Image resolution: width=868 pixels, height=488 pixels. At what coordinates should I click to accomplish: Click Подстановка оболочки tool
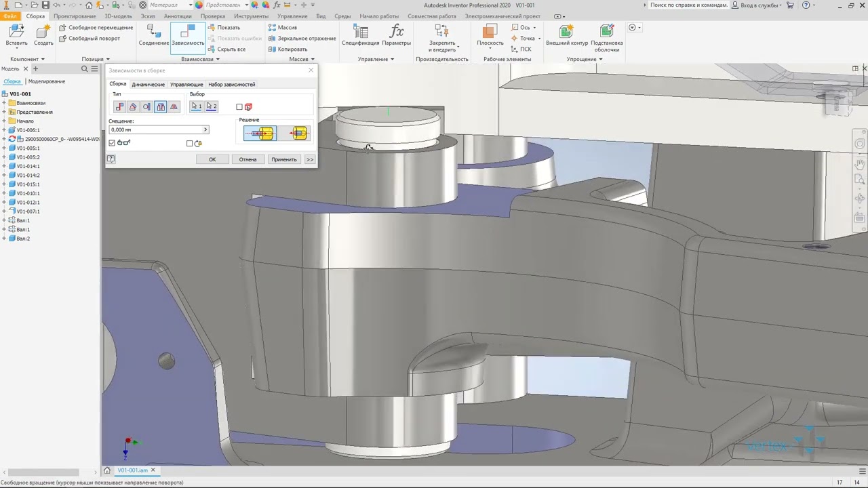(607, 39)
